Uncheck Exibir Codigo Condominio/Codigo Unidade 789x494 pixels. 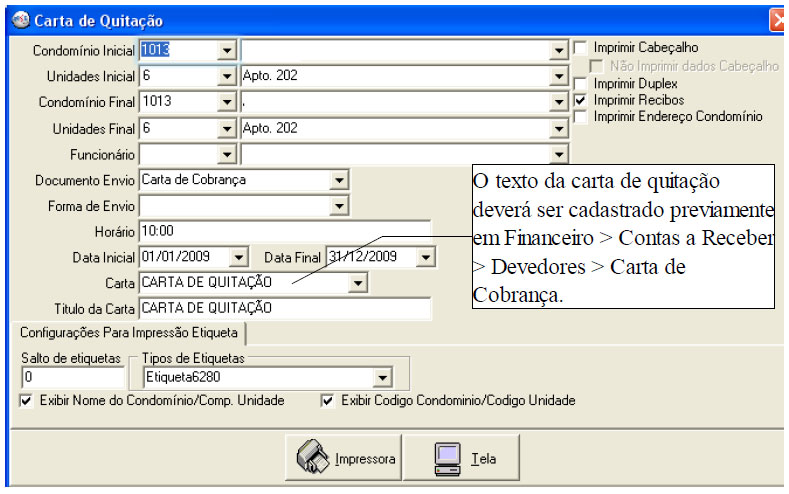pyautogui.click(x=328, y=401)
